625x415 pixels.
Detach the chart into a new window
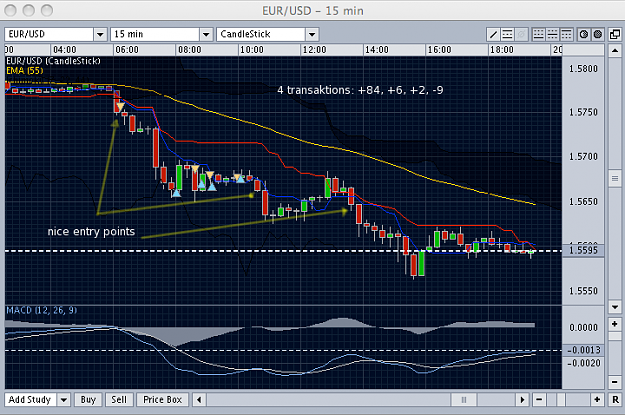[615, 35]
